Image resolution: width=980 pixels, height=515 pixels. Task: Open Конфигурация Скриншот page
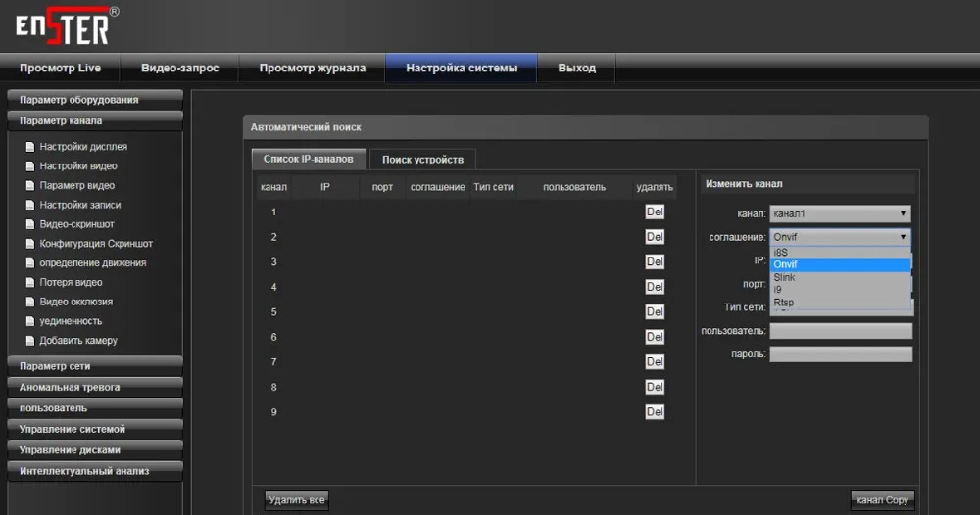tap(96, 244)
